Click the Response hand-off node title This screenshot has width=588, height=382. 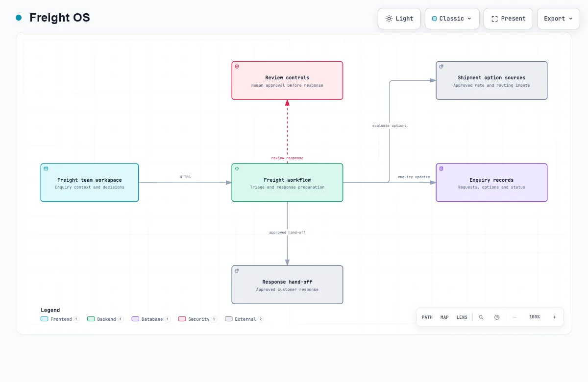pos(287,282)
